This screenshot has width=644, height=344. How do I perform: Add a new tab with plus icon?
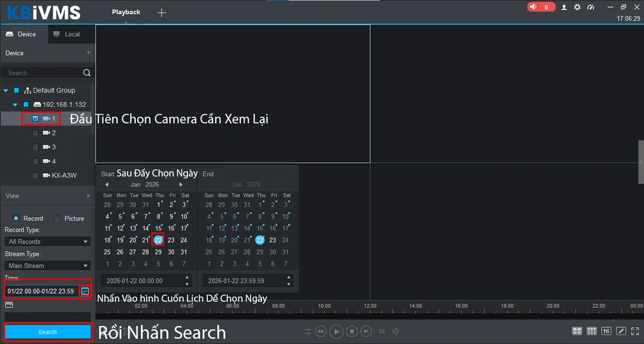(x=162, y=13)
